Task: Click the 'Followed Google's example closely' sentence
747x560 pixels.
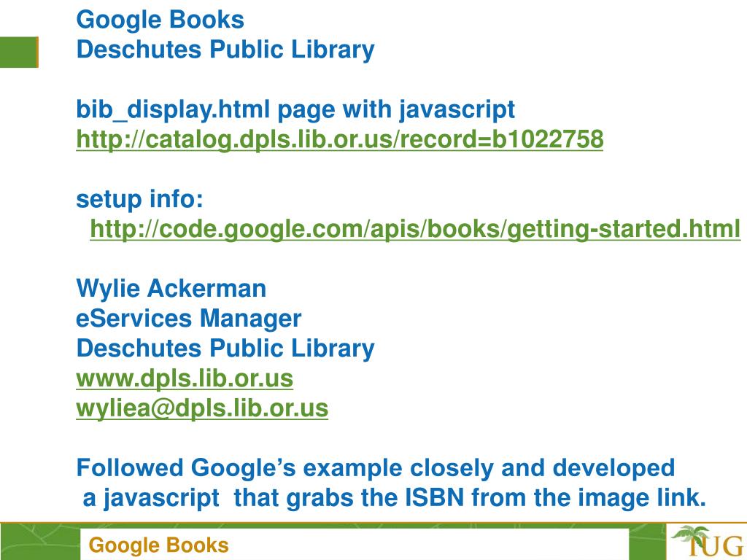Action: [x=376, y=467]
